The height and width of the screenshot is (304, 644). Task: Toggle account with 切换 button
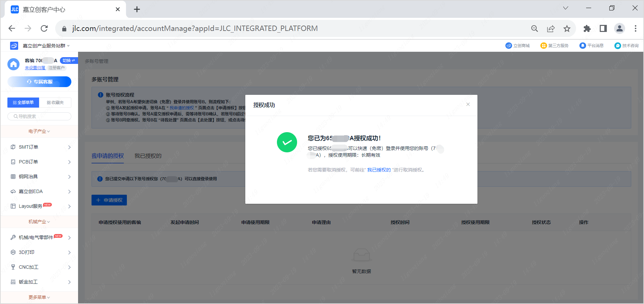tap(68, 61)
